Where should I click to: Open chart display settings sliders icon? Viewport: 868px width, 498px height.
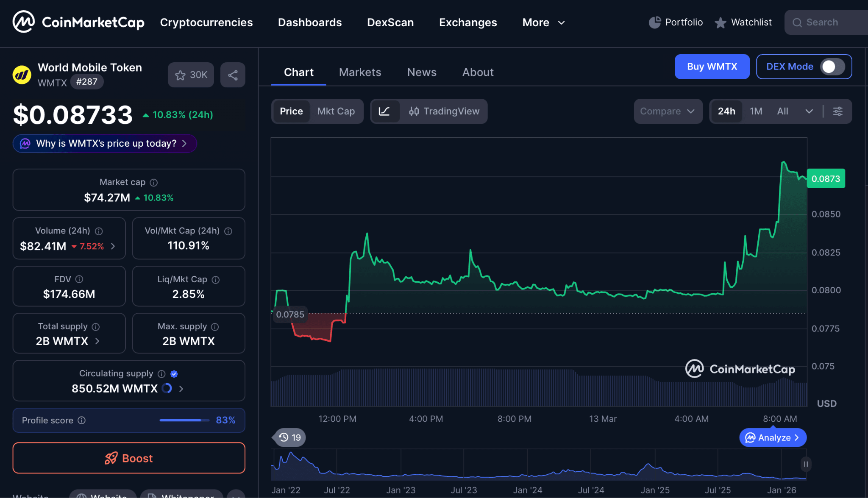coord(837,111)
